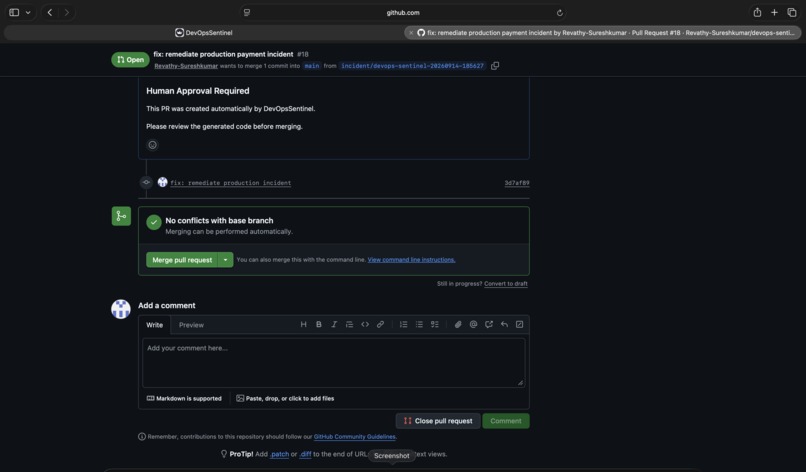Insert a task list
The height and width of the screenshot is (472, 806).
click(435, 324)
